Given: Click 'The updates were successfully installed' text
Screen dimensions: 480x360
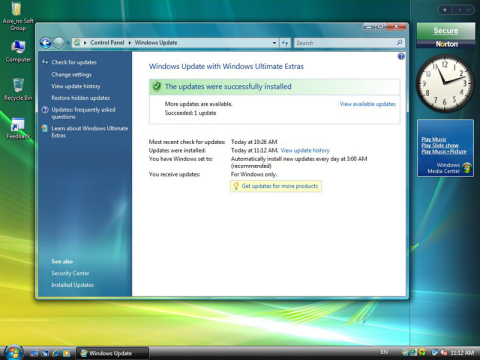Looking at the screenshot, I should click(228, 87).
